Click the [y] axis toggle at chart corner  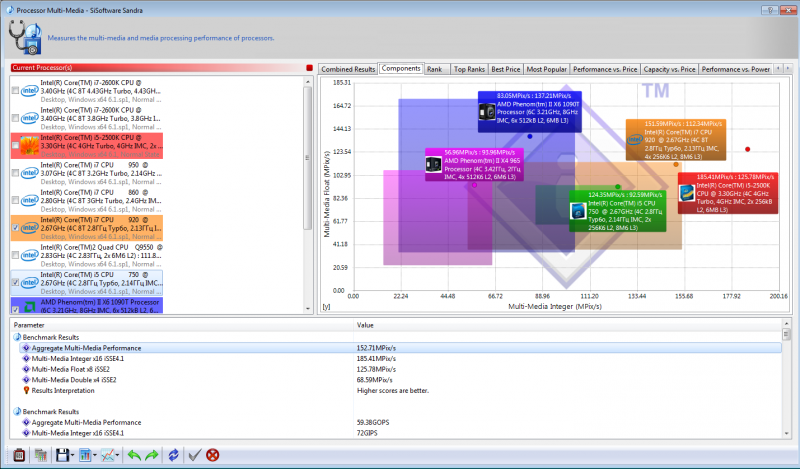tap(326, 307)
